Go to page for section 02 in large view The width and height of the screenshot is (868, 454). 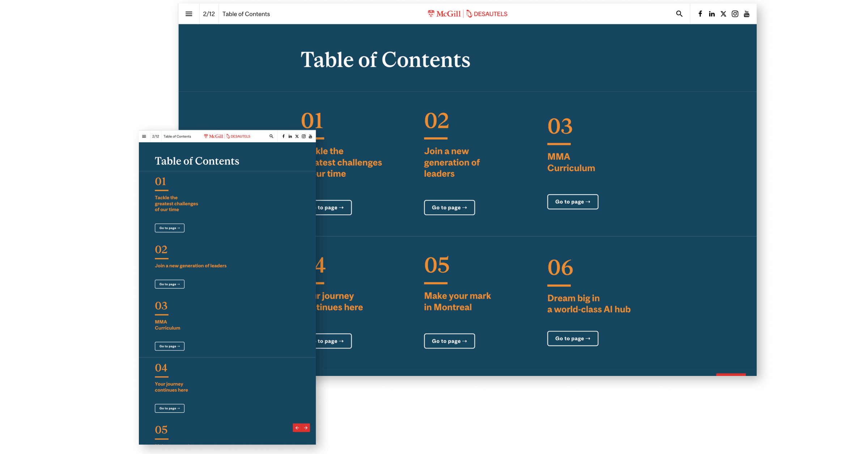tap(449, 207)
